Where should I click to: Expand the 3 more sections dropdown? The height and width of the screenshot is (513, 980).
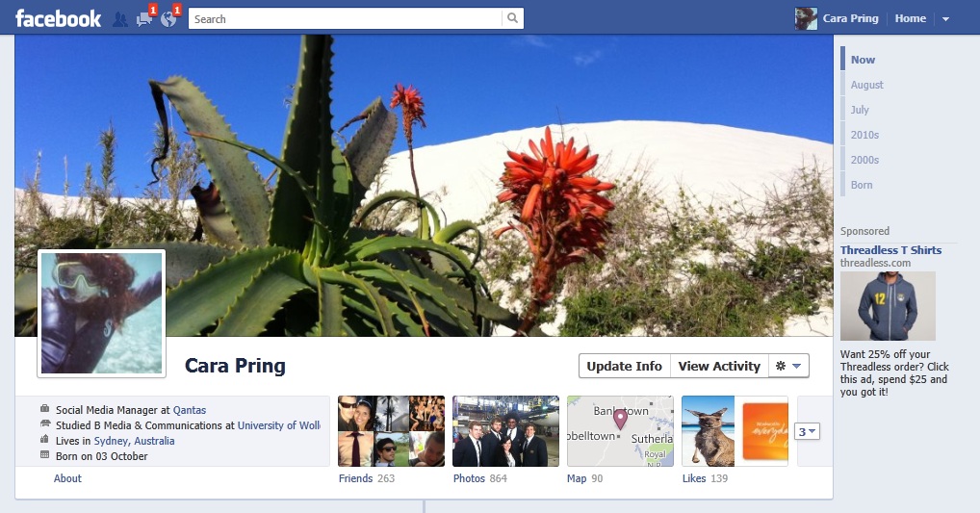point(807,431)
